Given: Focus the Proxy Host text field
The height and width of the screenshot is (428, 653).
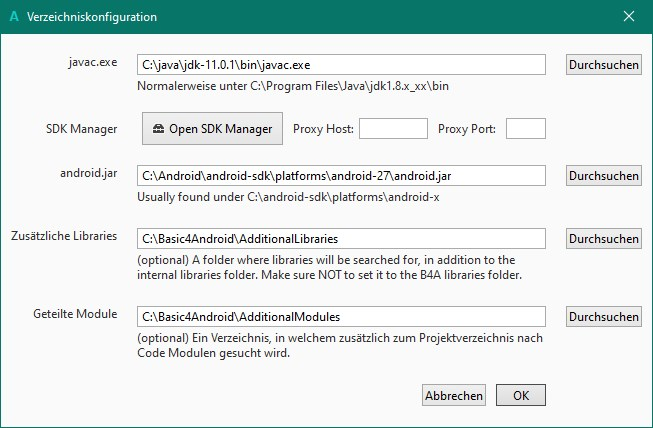Looking at the screenshot, I should [393, 129].
